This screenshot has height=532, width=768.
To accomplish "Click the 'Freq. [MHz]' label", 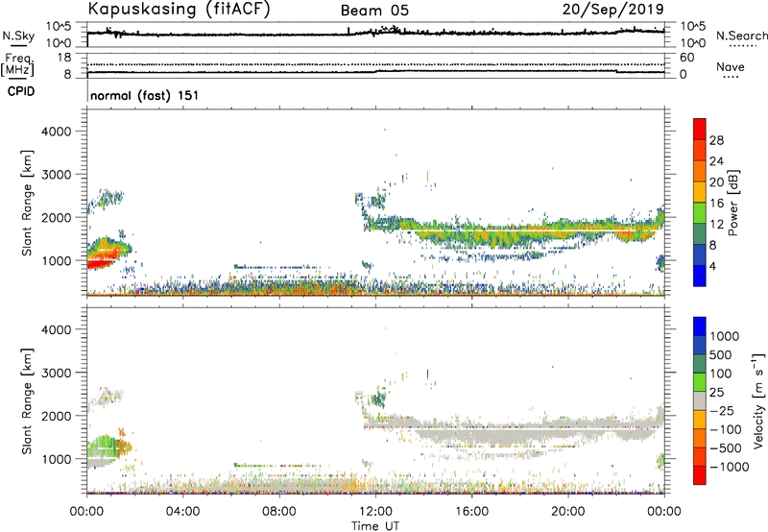I will pos(17,64).
